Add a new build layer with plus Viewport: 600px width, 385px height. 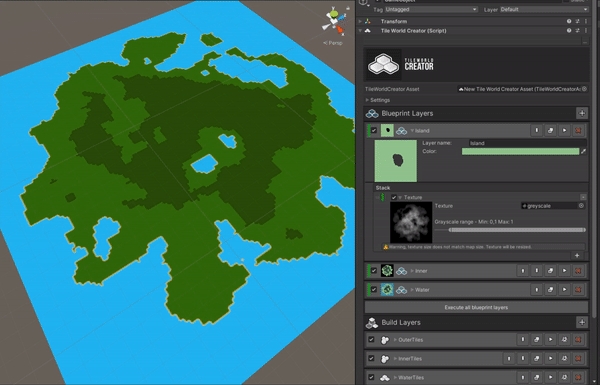(582, 322)
